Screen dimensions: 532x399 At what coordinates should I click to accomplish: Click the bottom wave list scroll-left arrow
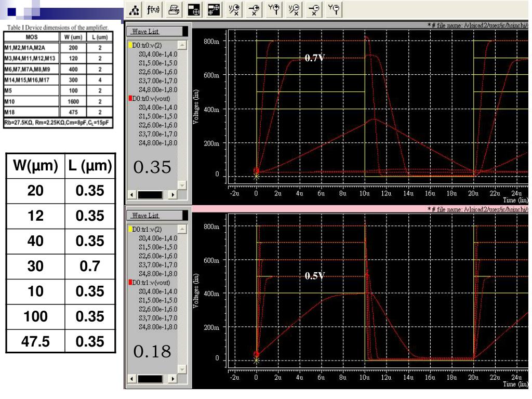[131, 379]
